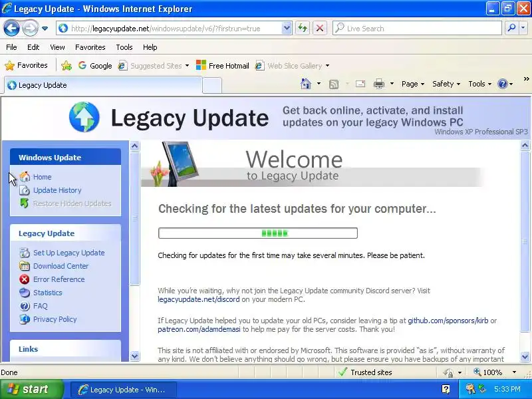Viewport: 532px width, 399px height.
Task: Open the Home button dropdown arrow
Action: [x=319, y=84]
